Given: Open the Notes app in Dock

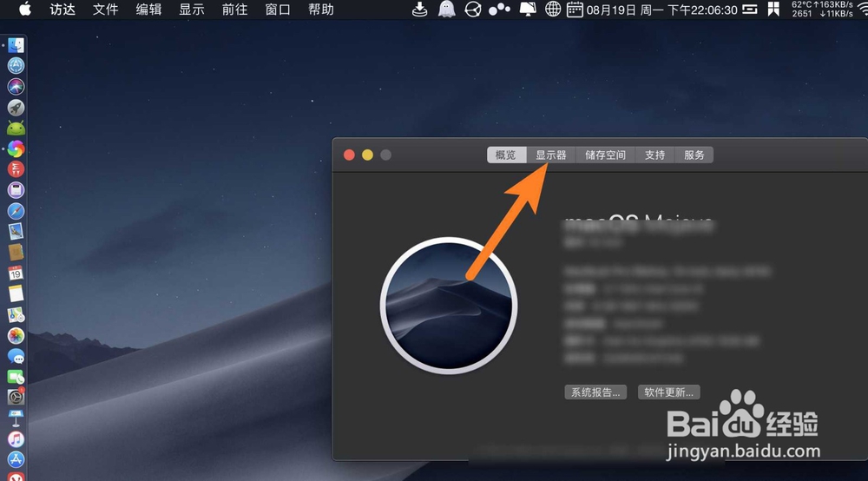Looking at the screenshot, I should [16, 294].
